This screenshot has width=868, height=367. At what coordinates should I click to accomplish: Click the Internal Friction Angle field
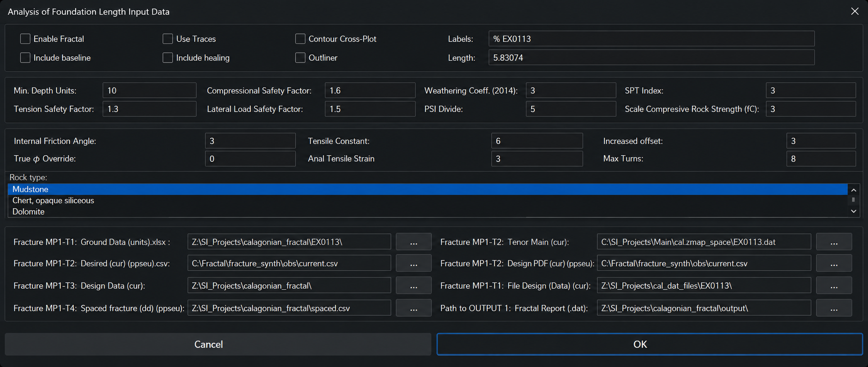pos(250,141)
